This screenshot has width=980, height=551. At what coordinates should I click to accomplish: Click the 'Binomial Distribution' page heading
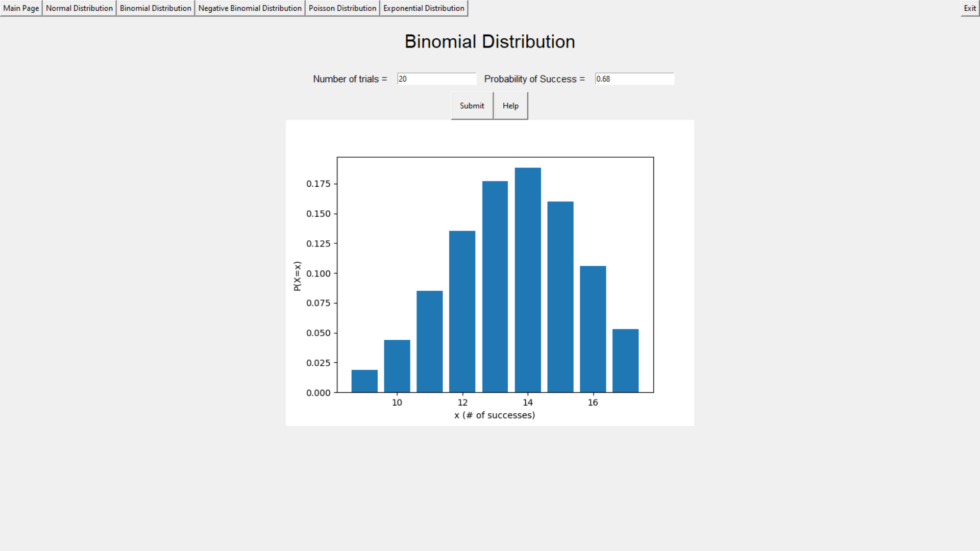click(x=490, y=41)
